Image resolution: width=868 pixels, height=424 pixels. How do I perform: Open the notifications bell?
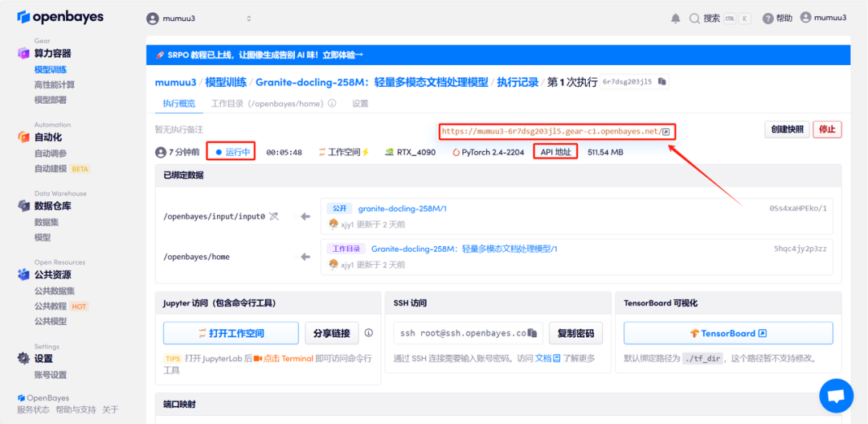tap(675, 19)
